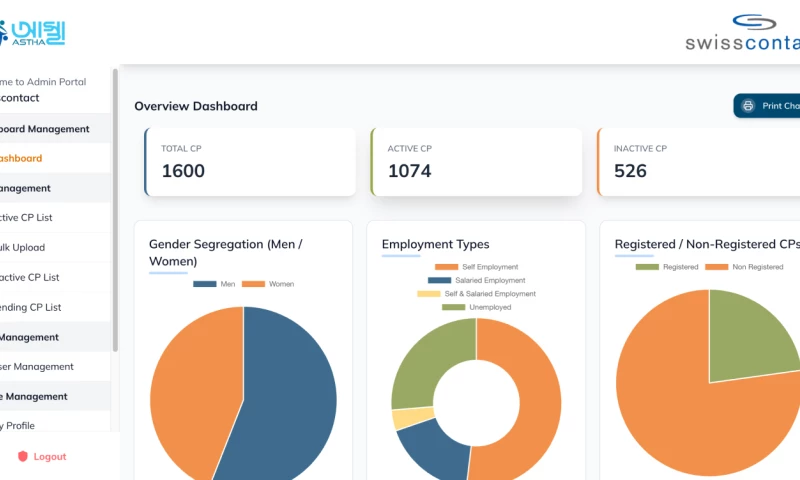Open User Management in sidebar

pos(55,366)
